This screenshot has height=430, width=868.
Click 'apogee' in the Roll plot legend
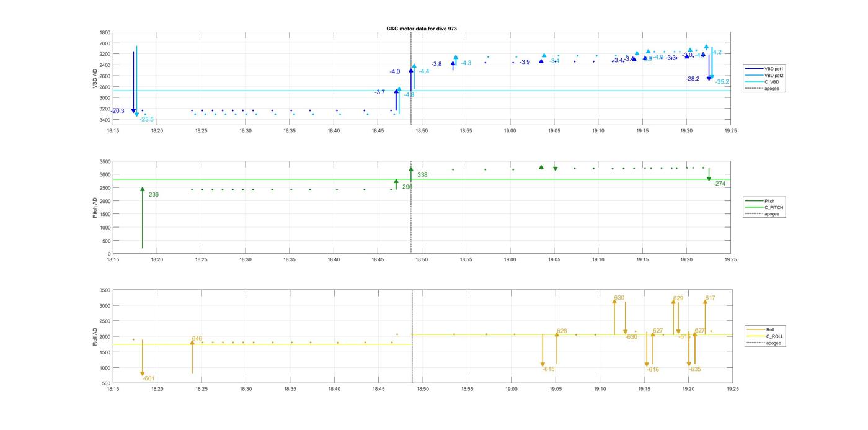(766, 343)
